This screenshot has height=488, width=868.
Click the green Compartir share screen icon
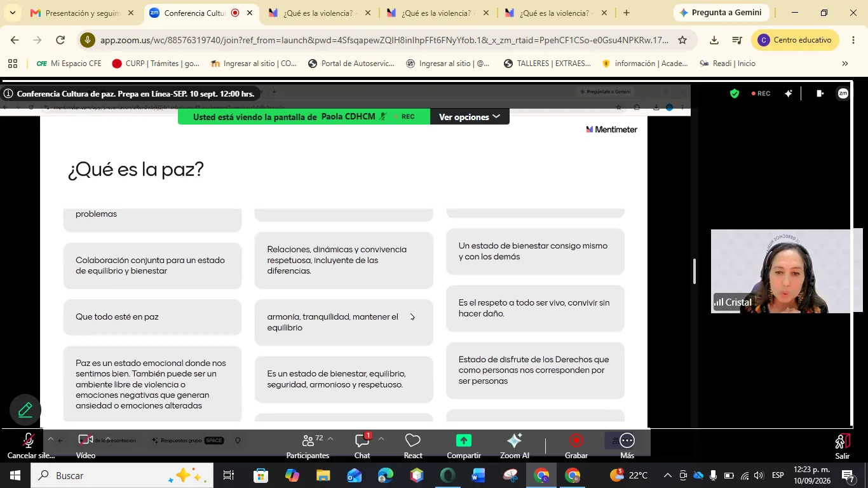pyautogui.click(x=464, y=440)
